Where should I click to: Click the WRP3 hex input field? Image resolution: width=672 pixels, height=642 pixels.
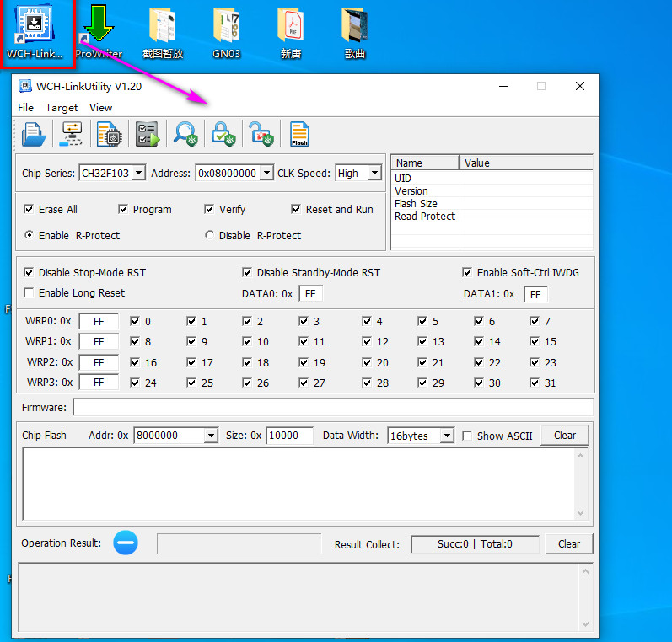(x=99, y=382)
